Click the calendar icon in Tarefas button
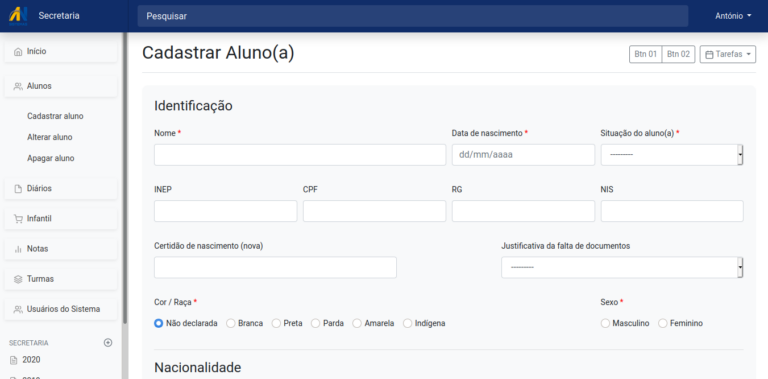Screen dimensions: 768x379 click(x=709, y=54)
